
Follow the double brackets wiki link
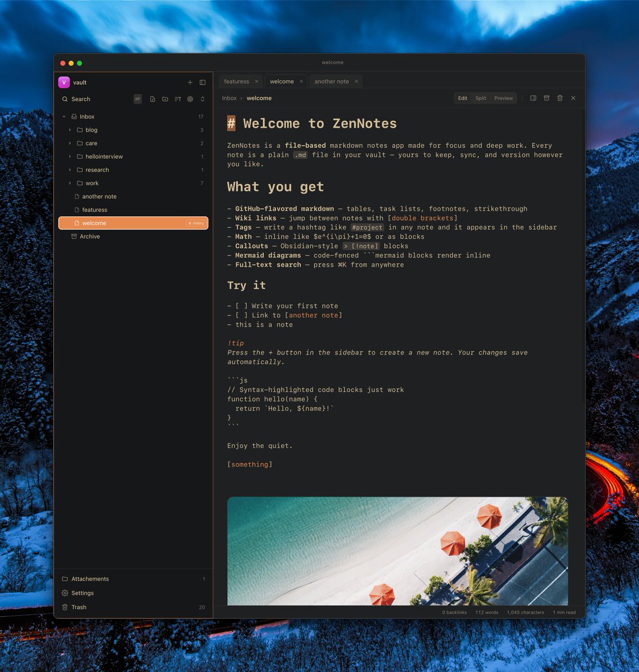[x=422, y=218]
